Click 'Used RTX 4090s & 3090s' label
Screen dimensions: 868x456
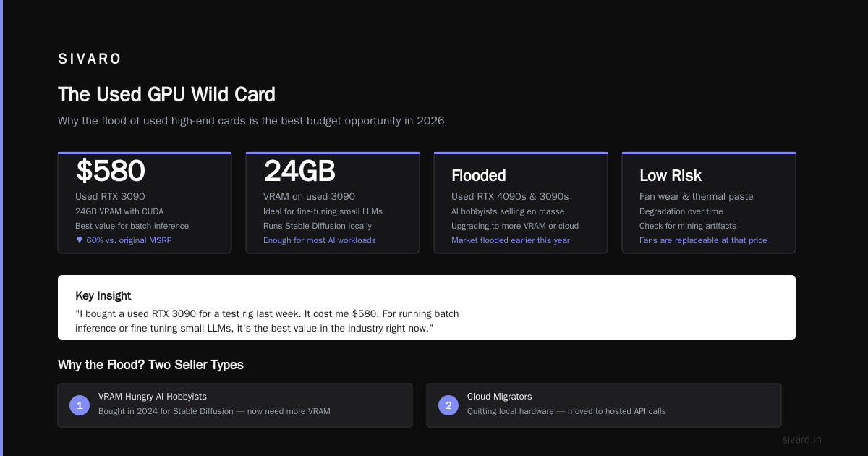pyautogui.click(x=510, y=196)
